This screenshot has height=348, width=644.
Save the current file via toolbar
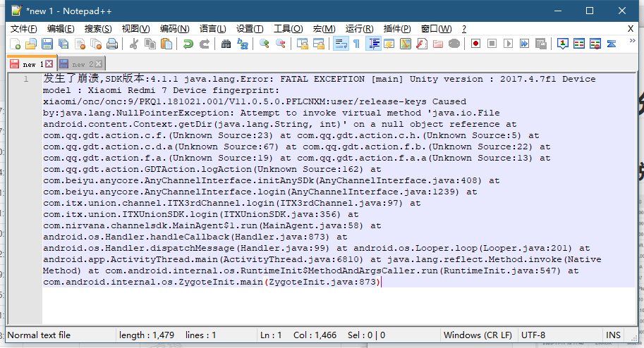point(47,44)
